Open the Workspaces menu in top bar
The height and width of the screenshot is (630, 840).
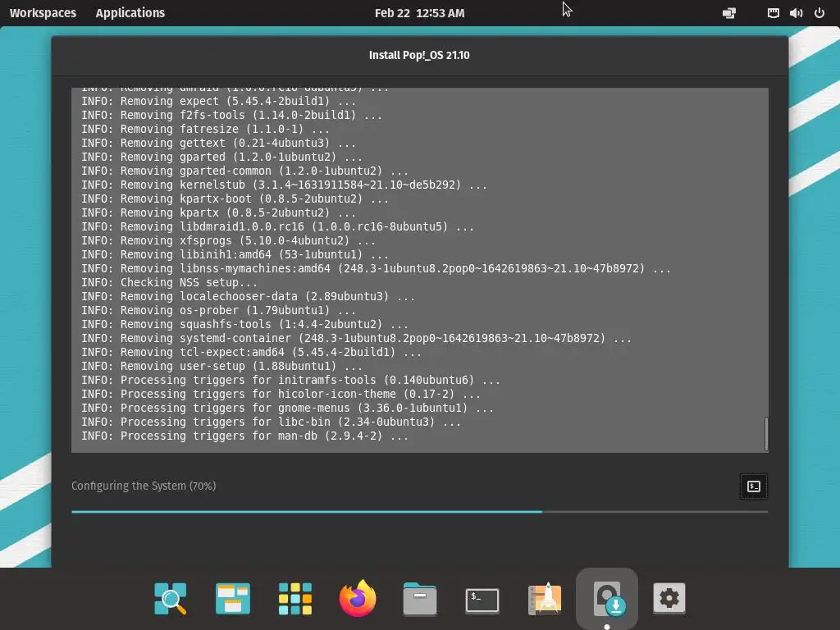coord(43,13)
